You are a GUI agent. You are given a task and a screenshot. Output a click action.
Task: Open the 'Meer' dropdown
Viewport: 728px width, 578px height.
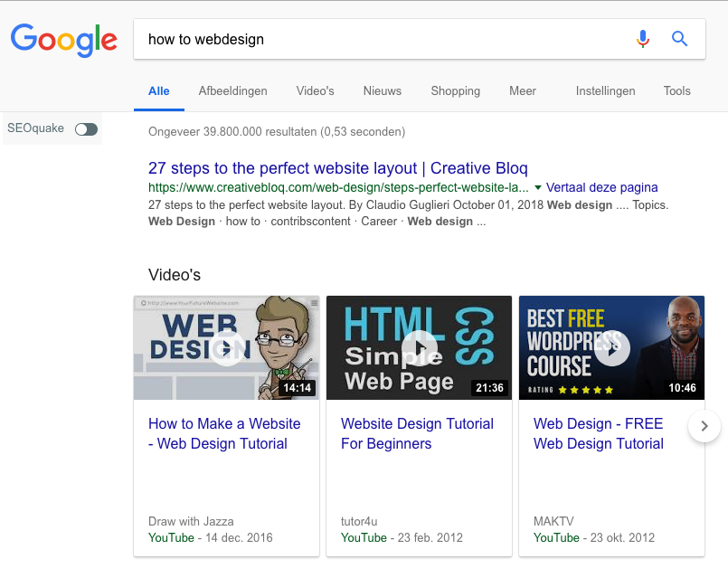click(x=523, y=90)
